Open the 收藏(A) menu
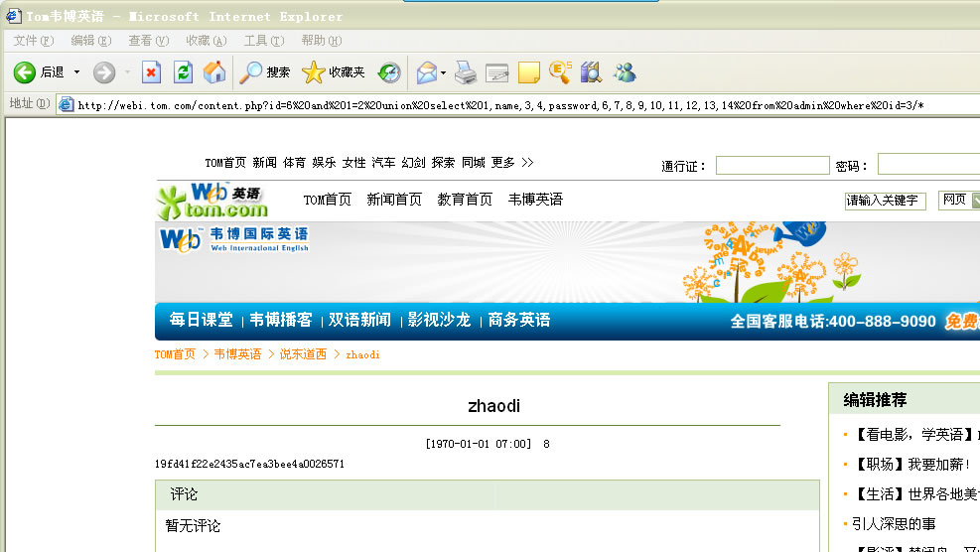The image size is (980, 552). point(207,41)
